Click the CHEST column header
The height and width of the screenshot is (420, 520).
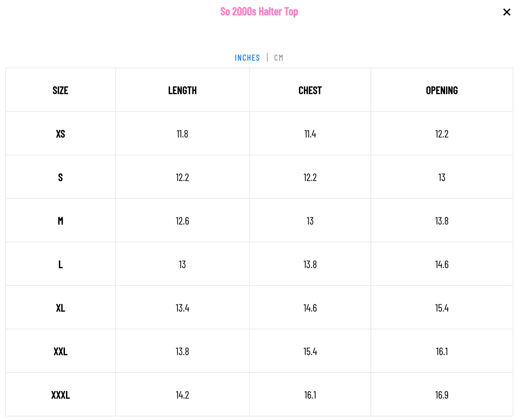coord(310,90)
